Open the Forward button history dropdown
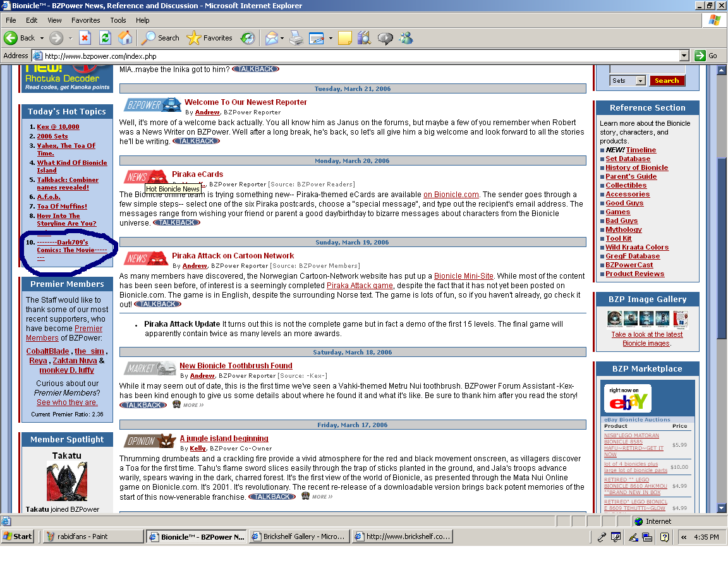This screenshot has height=587, width=728. click(70, 38)
